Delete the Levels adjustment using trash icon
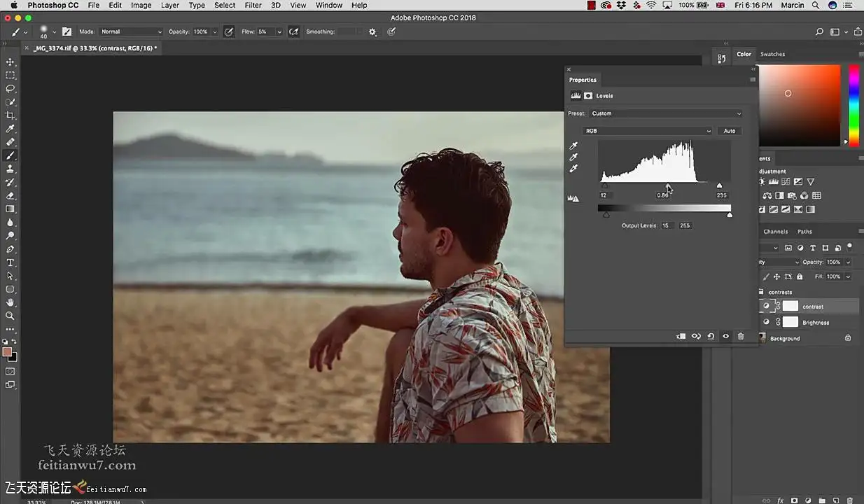 click(x=741, y=337)
